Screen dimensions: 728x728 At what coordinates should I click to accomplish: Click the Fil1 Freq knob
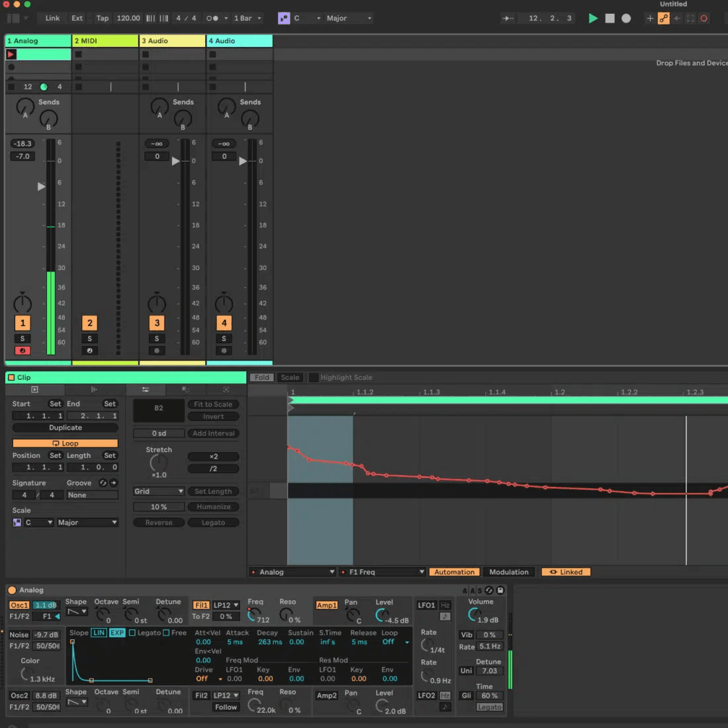[253, 615]
